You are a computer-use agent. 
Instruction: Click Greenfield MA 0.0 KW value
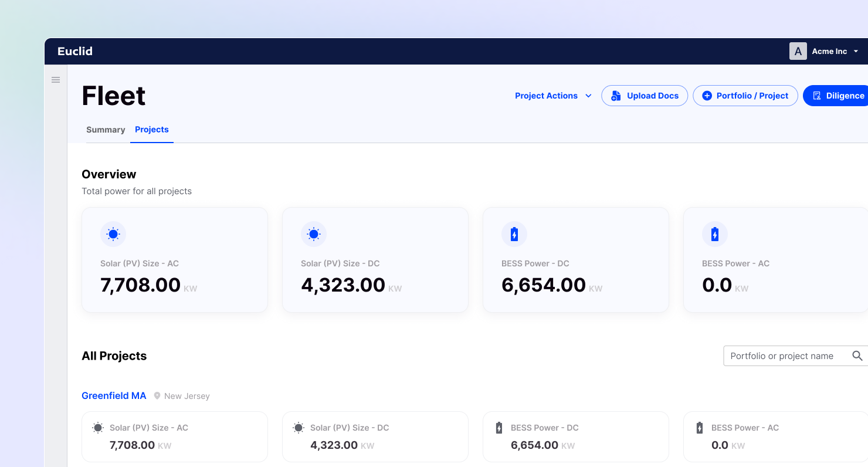click(728, 445)
